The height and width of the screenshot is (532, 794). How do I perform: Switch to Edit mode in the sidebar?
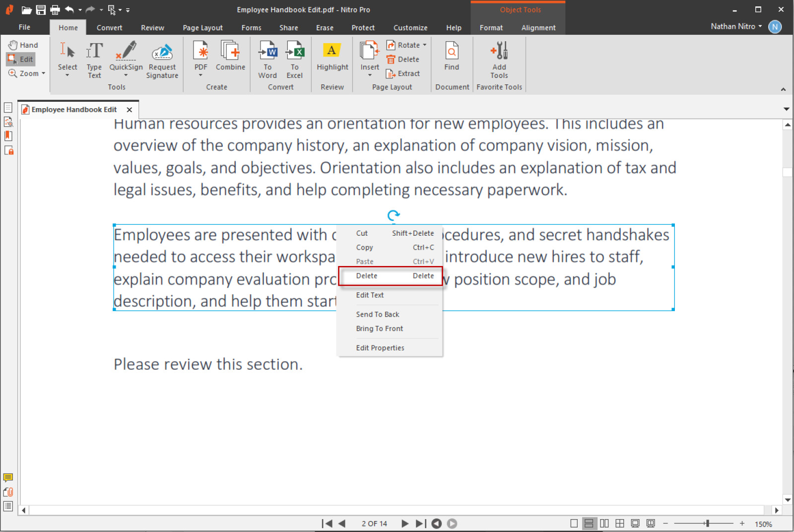[x=20, y=59]
